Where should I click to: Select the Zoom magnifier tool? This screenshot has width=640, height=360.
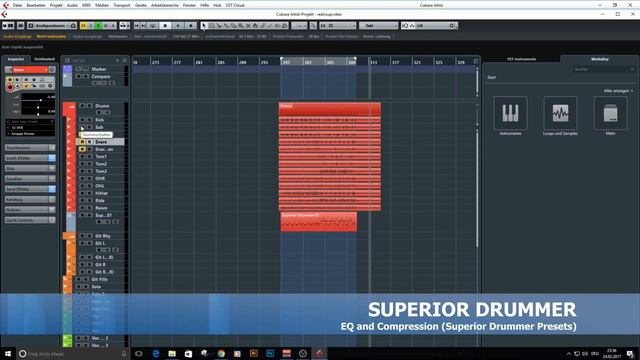coord(241,26)
